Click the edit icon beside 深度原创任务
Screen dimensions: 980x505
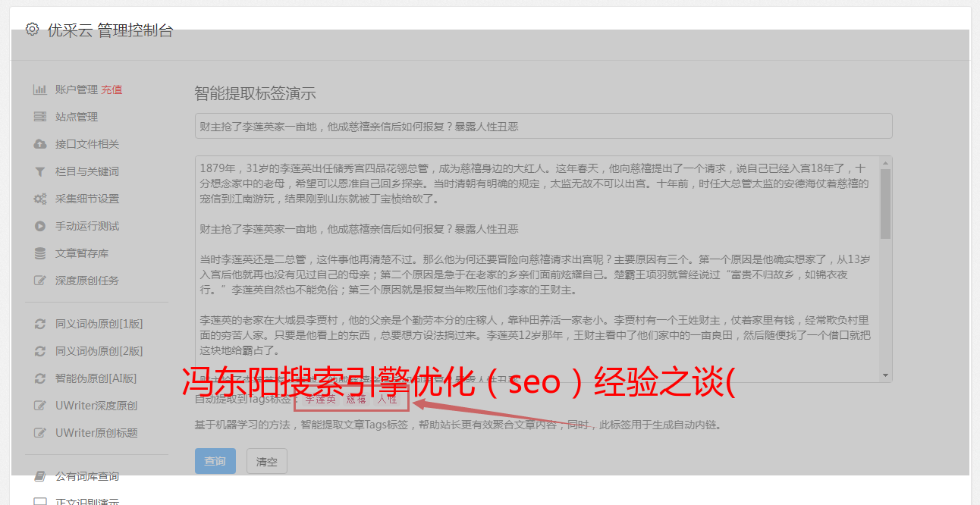coord(40,281)
